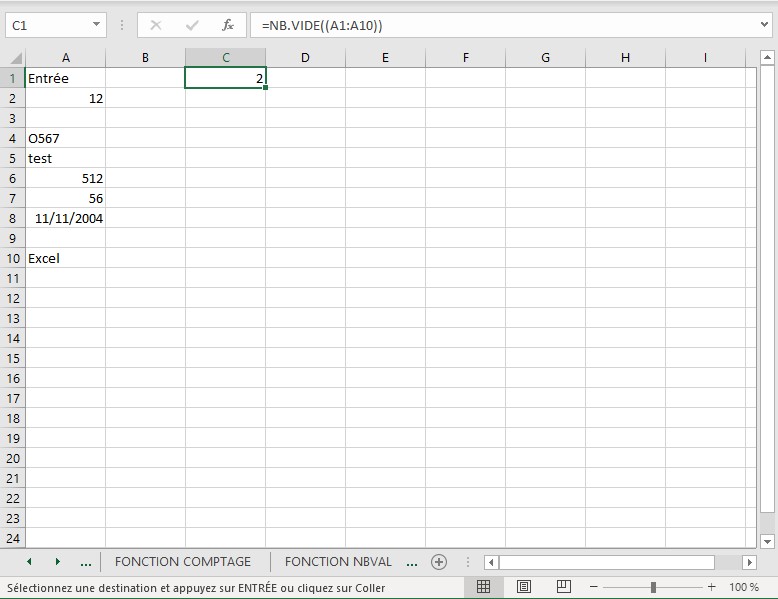Click cell with O567

coord(65,138)
